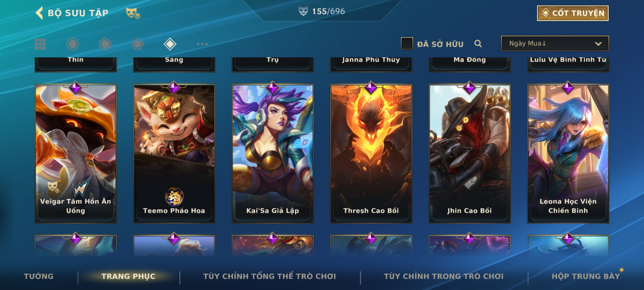
Task: Select the all-rarities grid filter icon
Action: (x=40, y=44)
